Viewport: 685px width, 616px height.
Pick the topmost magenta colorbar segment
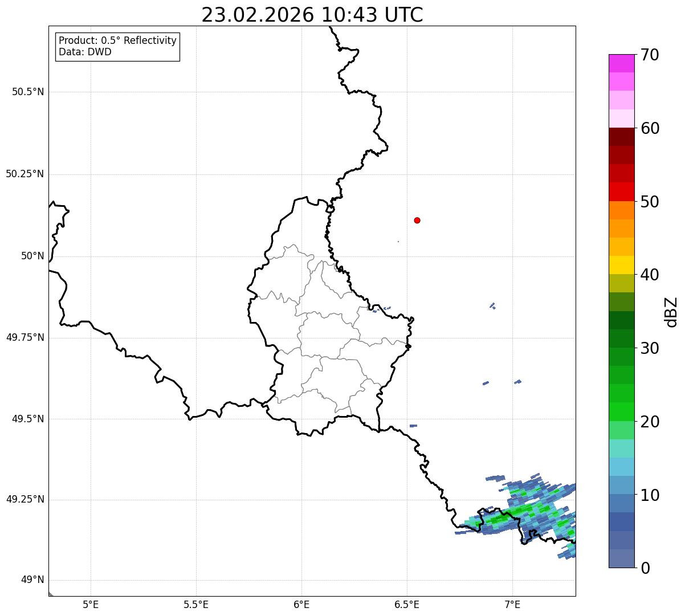coord(621,63)
